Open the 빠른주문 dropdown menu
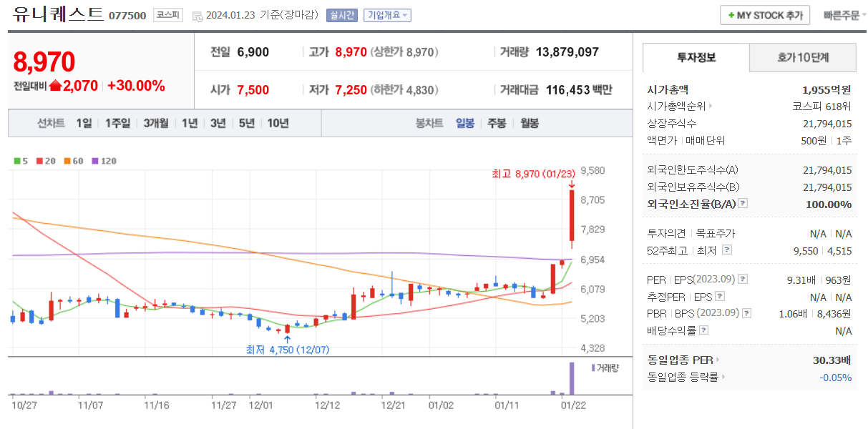The image size is (868, 429). coord(845,15)
